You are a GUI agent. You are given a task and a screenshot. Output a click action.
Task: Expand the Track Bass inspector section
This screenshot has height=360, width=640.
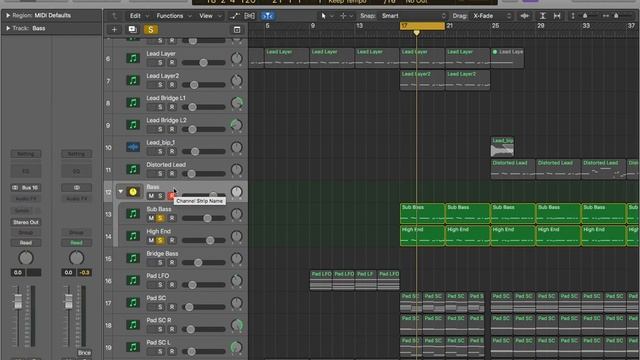[8, 28]
